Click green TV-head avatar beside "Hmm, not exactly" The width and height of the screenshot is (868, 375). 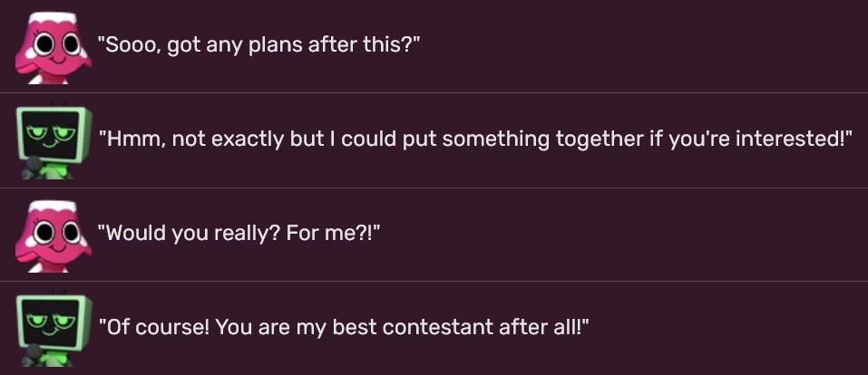pos(54,142)
